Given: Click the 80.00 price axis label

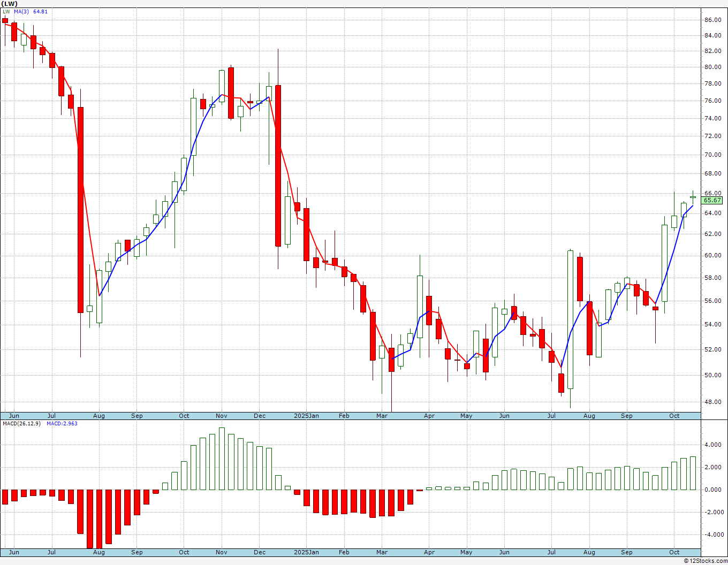Looking at the screenshot, I should pyautogui.click(x=712, y=67).
